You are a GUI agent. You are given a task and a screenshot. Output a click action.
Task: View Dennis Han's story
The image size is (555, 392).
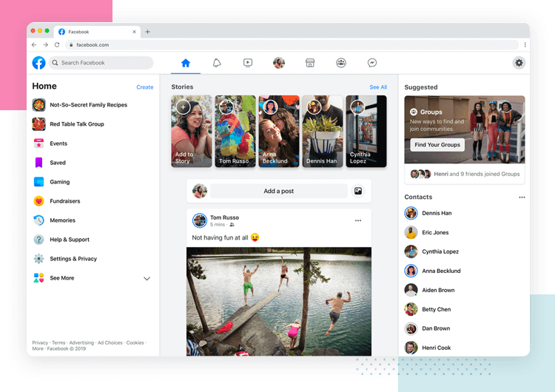[323, 131]
